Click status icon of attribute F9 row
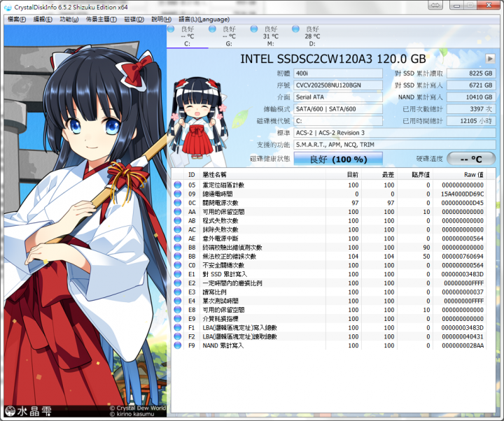This screenshot has height=421, width=504. tap(177, 345)
